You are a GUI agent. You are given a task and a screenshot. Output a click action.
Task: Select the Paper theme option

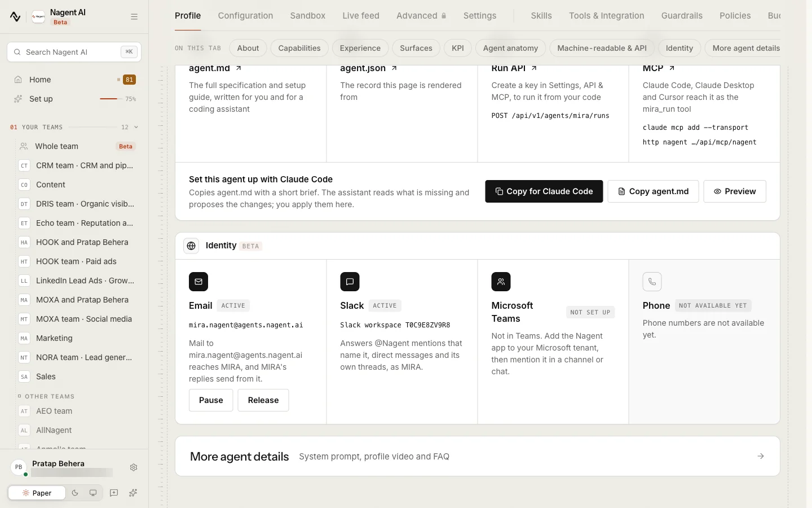point(37,493)
